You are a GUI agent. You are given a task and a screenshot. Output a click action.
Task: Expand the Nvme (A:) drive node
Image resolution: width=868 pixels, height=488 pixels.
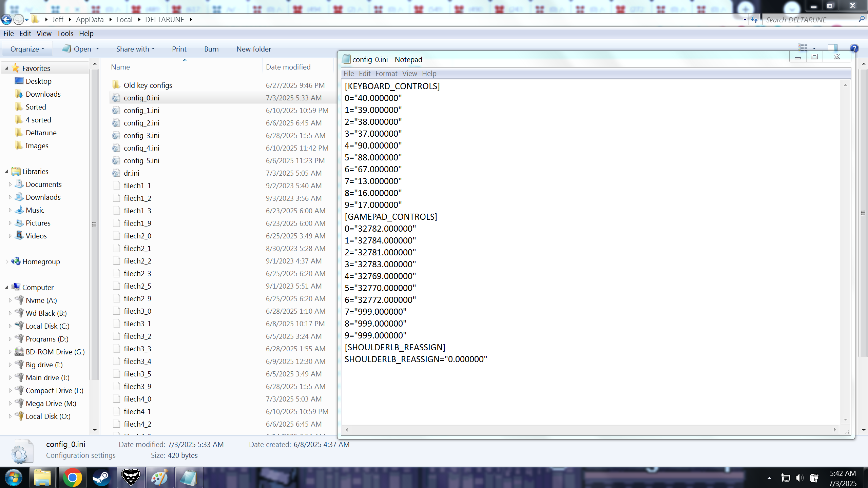tap(10, 300)
